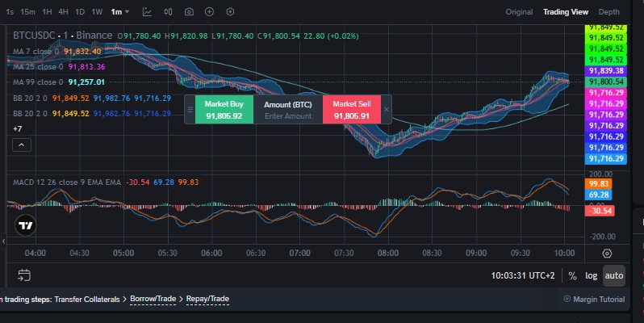
Task: Click the 91,839.38 purple price label
Action: pyautogui.click(x=606, y=71)
